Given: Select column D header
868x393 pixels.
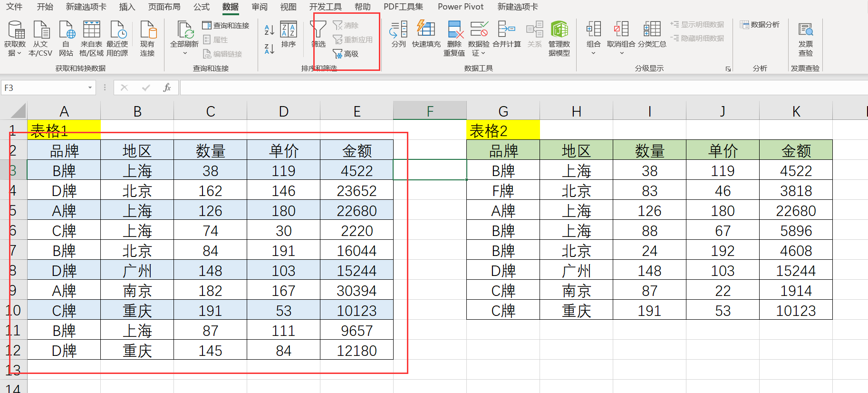Looking at the screenshot, I should (284, 111).
